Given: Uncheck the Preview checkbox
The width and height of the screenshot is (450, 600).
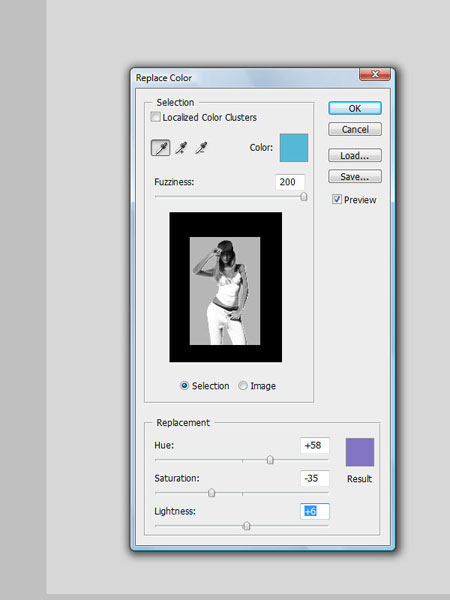Looking at the screenshot, I should (337, 199).
